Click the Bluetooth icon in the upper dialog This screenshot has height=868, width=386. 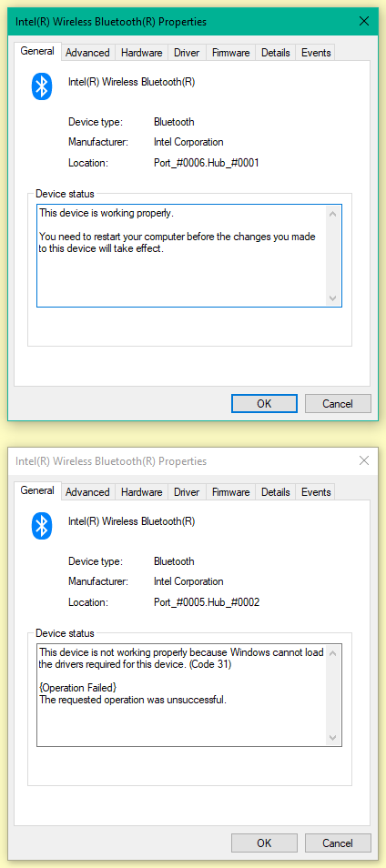click(42, 86)
